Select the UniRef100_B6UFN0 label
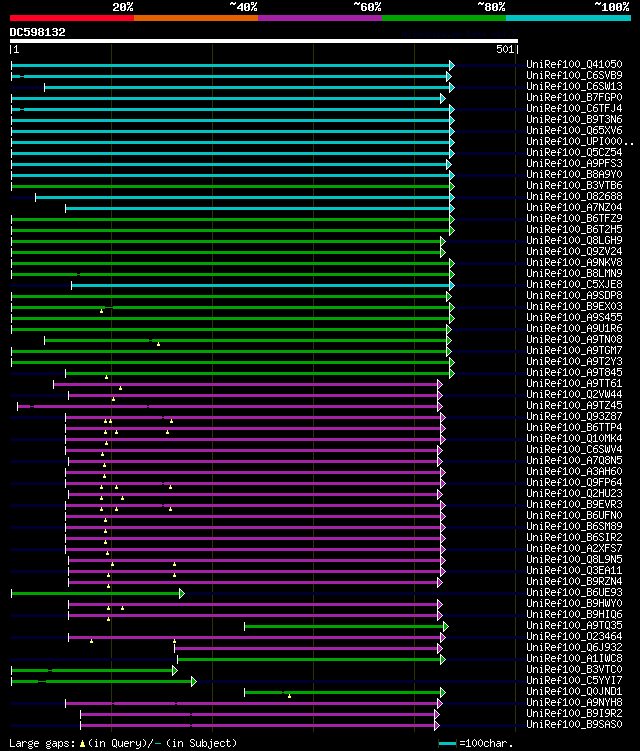 click(x=574, y=516)
